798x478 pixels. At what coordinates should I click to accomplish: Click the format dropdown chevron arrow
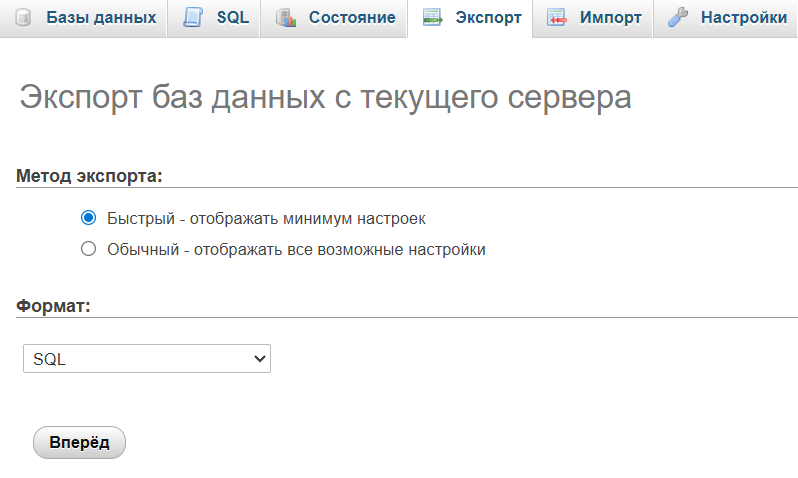tap(259, 359)
